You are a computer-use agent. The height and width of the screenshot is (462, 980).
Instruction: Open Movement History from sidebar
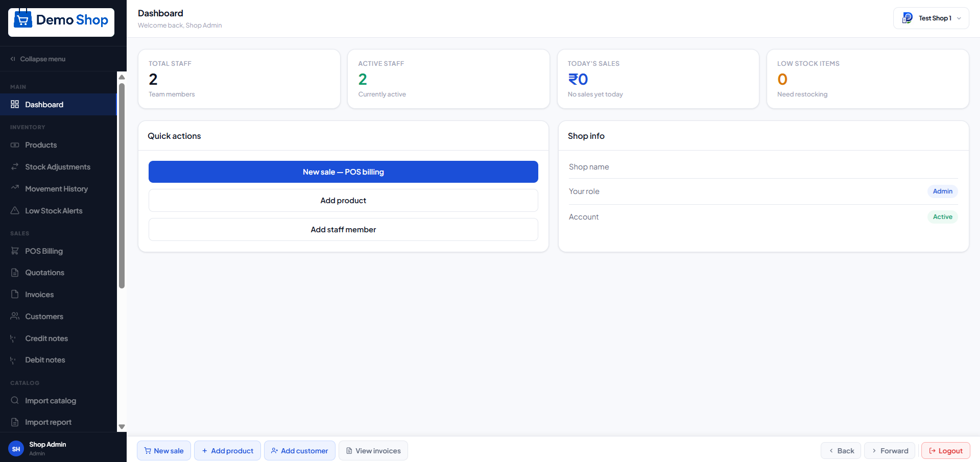[58, 189]
